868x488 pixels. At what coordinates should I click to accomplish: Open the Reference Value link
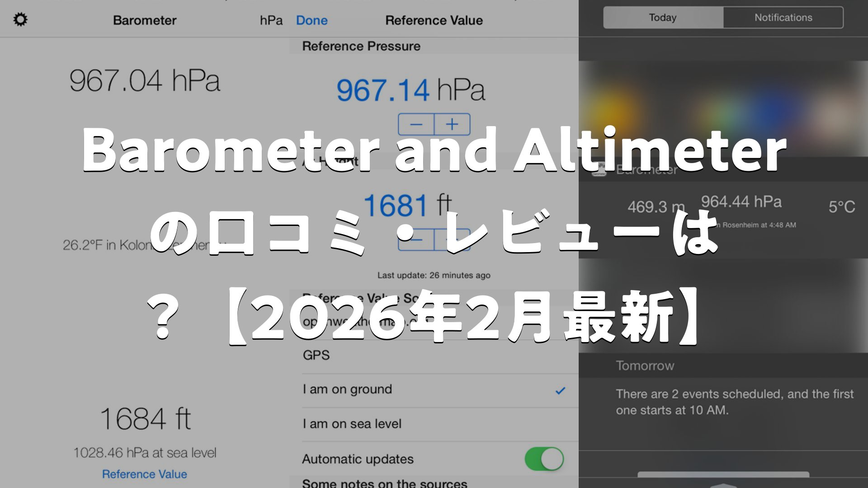coord(144,474)
